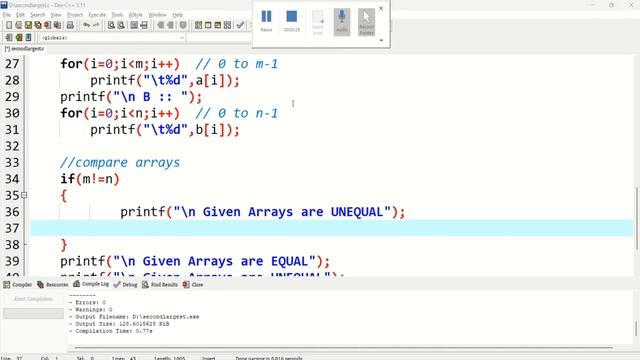Image resolution: width=640 pixels, height=360 pixels.
Task: Click "Given Arrays are EQUAL" printf on line 39
Action: [x=195, y=261]
